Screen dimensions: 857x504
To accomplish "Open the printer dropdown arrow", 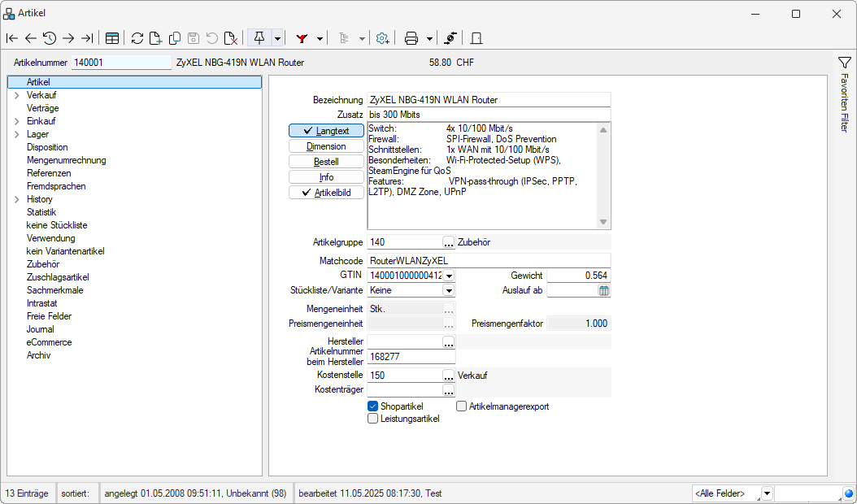I will [429, 38].
